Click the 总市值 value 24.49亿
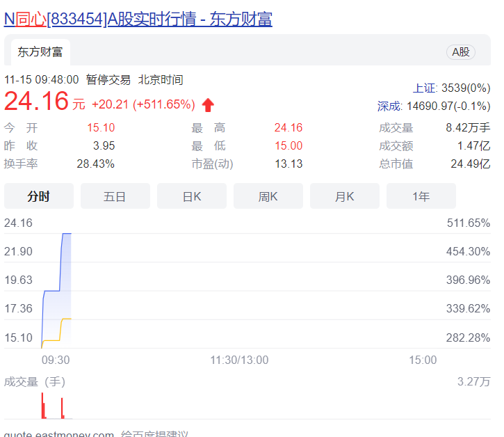 (470, 164)
